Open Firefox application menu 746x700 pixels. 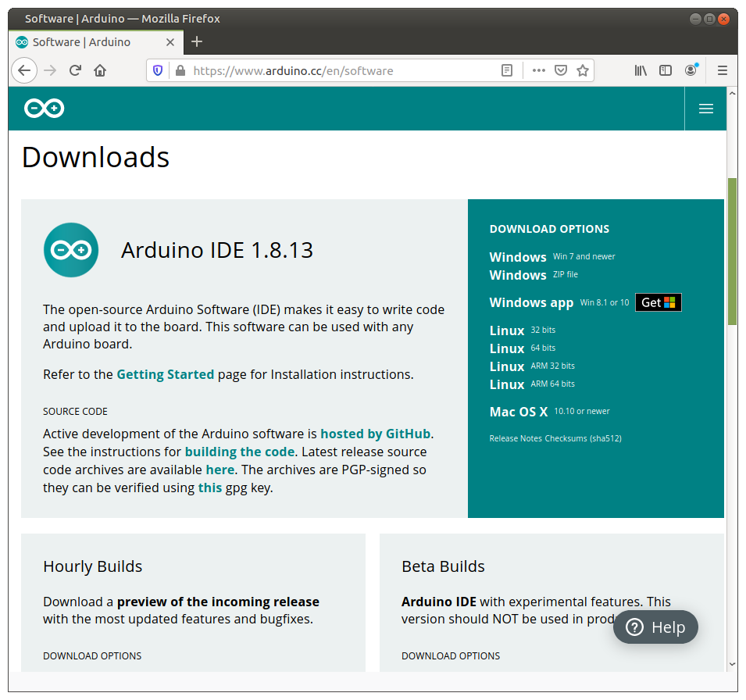723,70
